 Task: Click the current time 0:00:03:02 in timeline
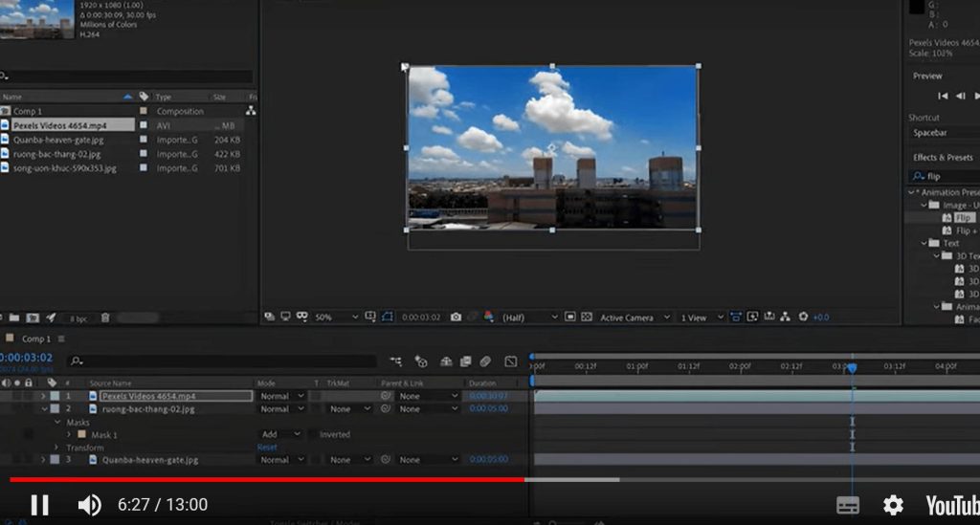point(26,358)
